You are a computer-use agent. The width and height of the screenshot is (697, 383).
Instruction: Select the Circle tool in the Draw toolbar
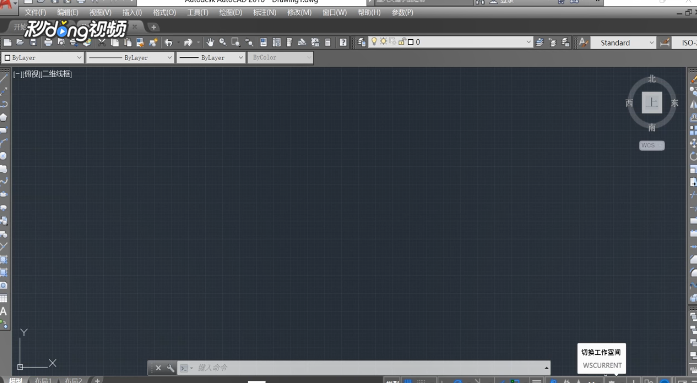(4, 156)
